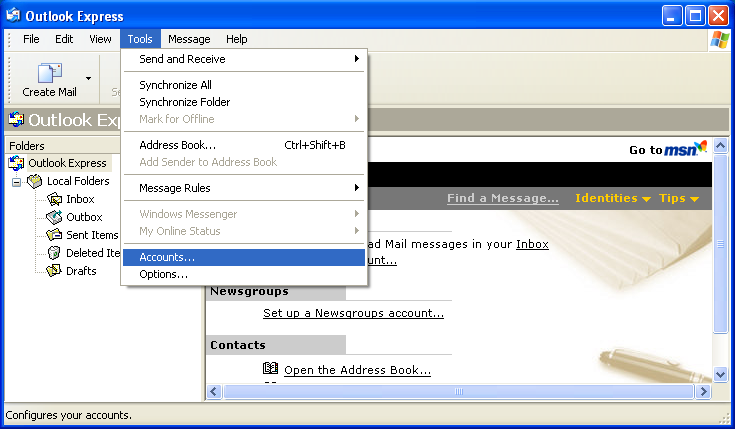Click the MSN butterfly logo
The width and height of the screenshot is (735, 429).
click(x=700, y=147)
